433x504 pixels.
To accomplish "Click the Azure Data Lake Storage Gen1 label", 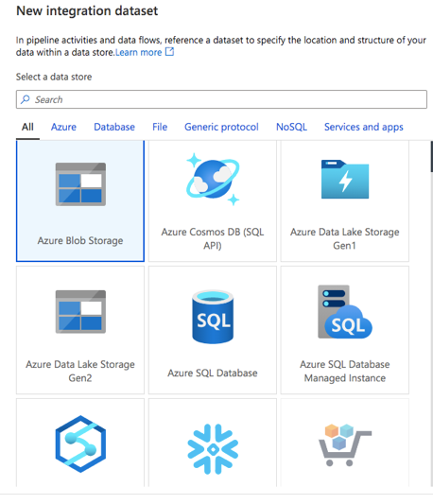I will pyautogui.click(x=345, y=238).
